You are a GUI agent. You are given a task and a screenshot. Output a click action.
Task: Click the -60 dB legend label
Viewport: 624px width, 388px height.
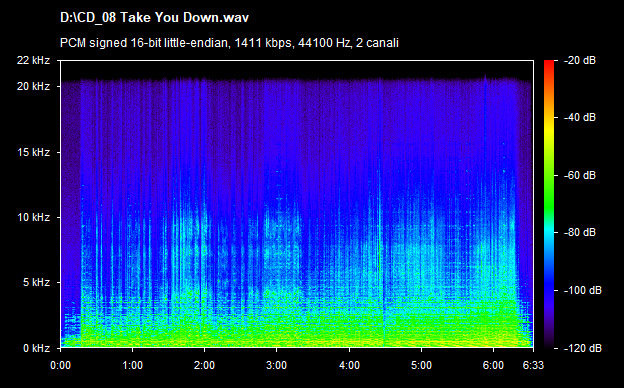(580, 175)
